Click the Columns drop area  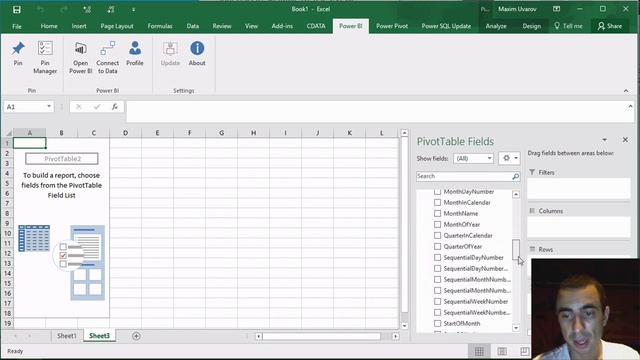coord(579,227)
